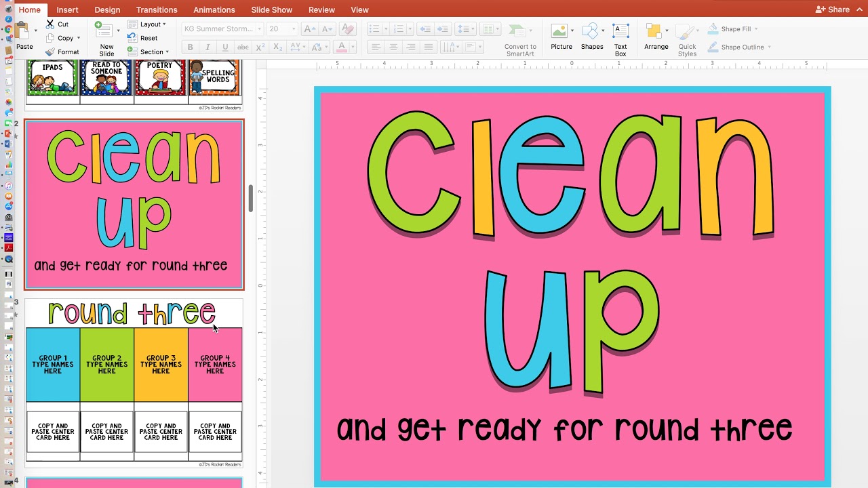This screenshot has height=488, width=868.
Task: Open the Review tab
Action: point(321,10)
